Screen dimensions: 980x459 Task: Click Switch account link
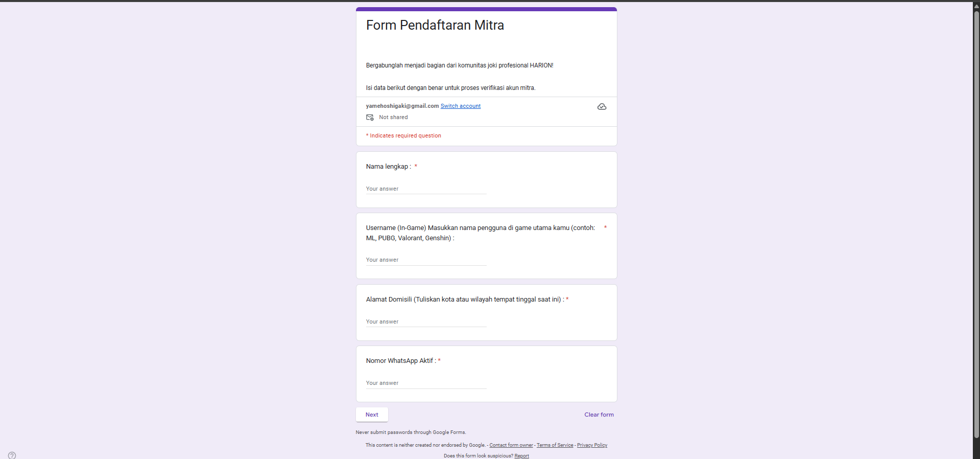click(x=460, y=106)
